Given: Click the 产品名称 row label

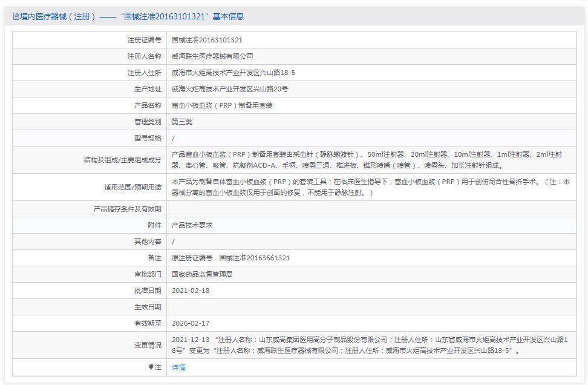Looking at the screenshot, I should (x=148, y=105).
